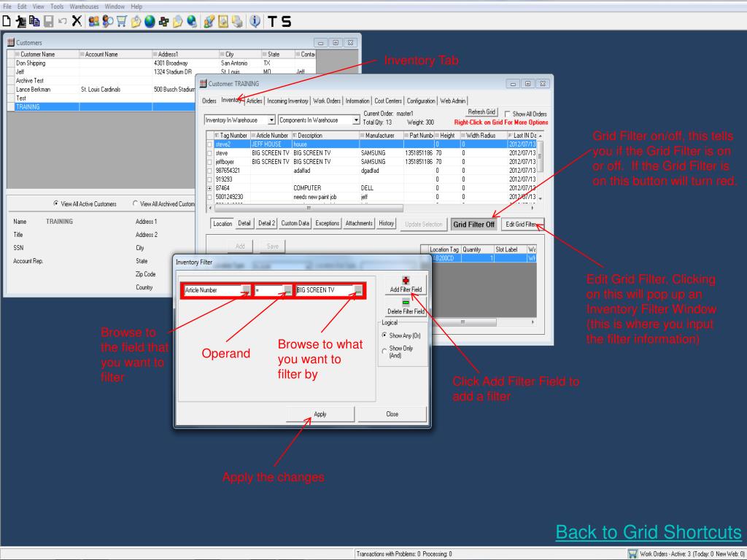This screenshot has width=747, height=560.
Task: Click the inventory grid vertical scrollbar
Action: [540, 167]
